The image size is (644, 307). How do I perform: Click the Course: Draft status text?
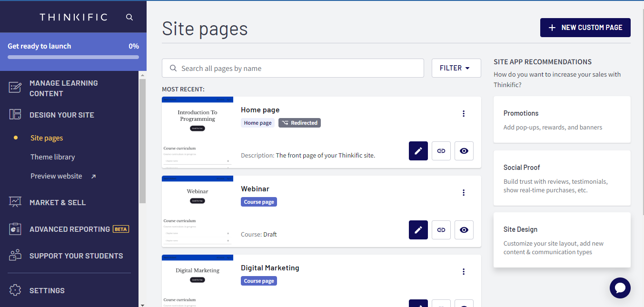(259, 235)
